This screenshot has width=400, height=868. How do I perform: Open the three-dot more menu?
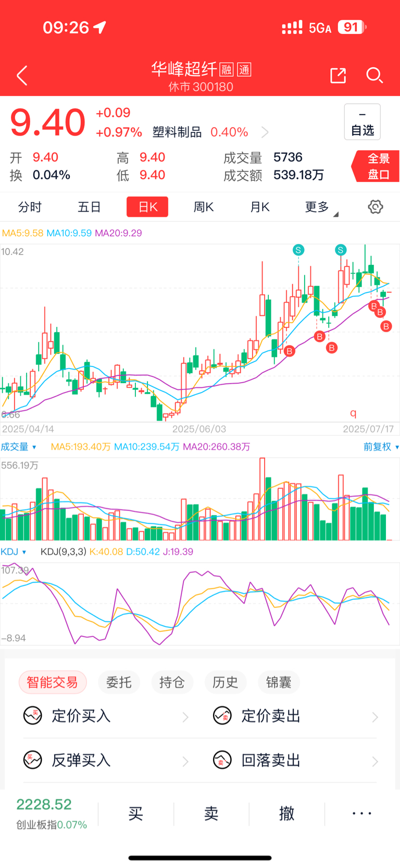click(x=362, y=813)
